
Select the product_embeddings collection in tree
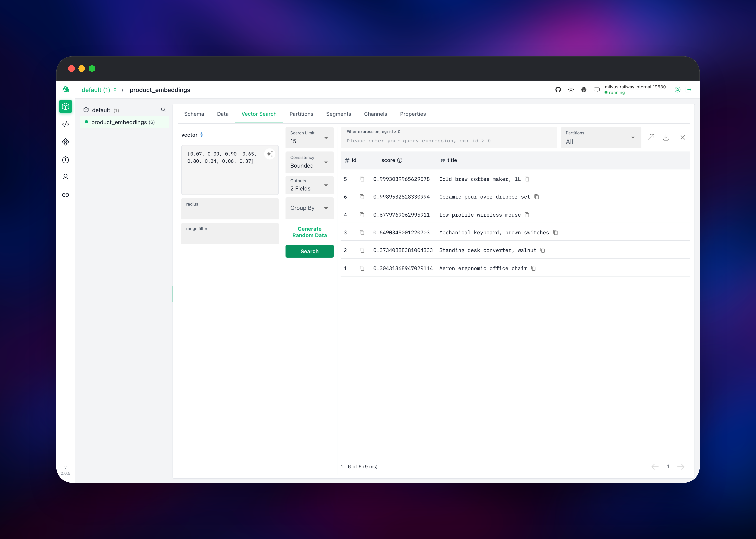(124, 122)
